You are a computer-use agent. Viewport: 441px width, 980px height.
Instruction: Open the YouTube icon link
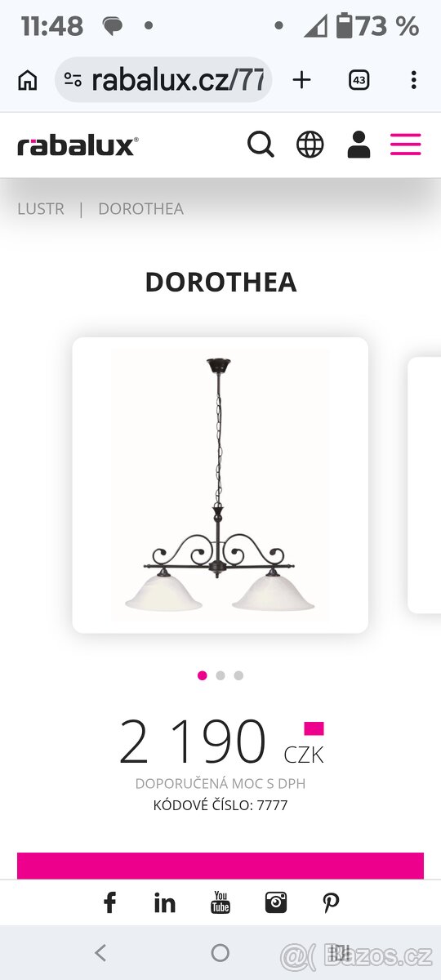tap(220, 902)
